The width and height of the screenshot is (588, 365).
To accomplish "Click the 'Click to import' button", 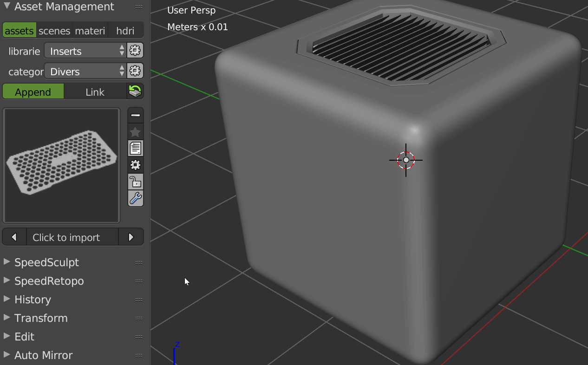I will coord(72,237).
